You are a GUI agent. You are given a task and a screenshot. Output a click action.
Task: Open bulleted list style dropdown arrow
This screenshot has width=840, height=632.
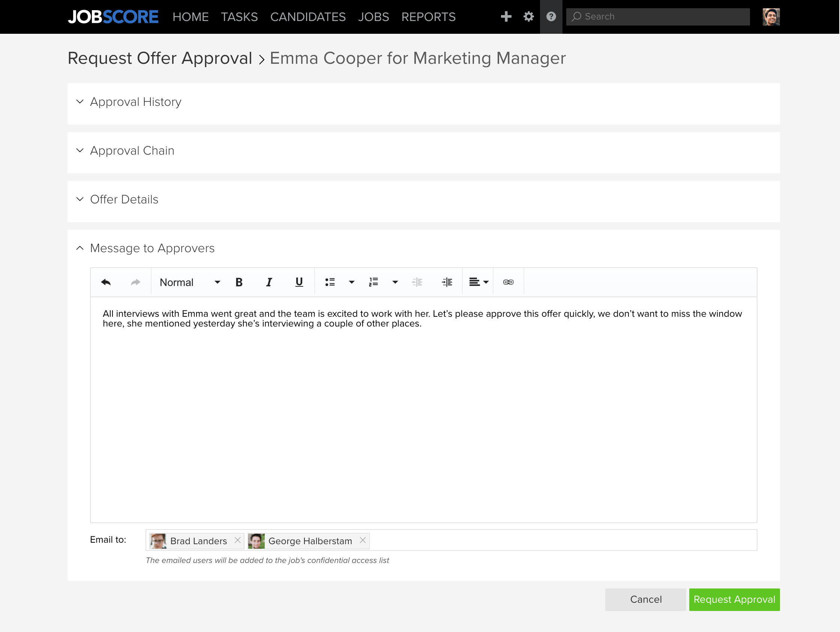[352, 282]
